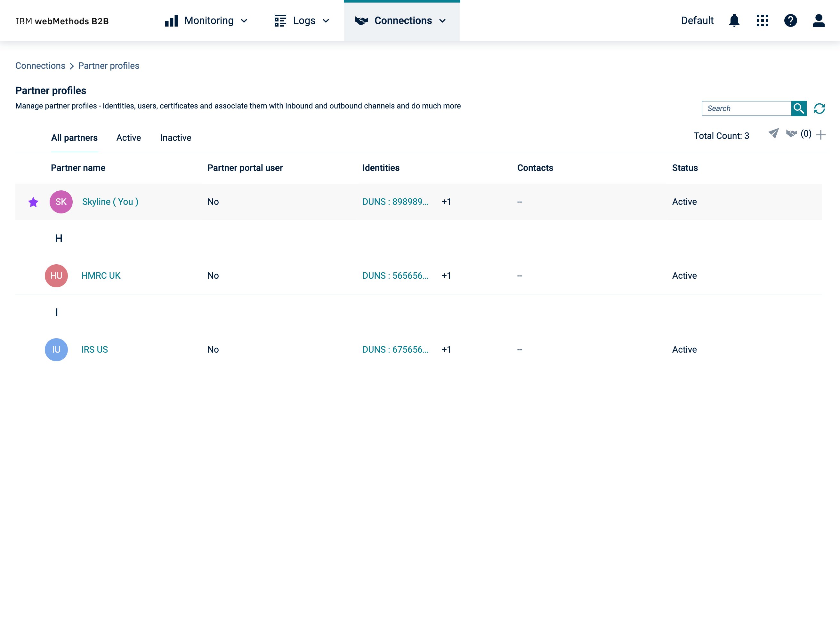This screenshot has height=631, width=840.
Task: Click the No portal user value for HMRC UK
Action: tap(213, 276)
